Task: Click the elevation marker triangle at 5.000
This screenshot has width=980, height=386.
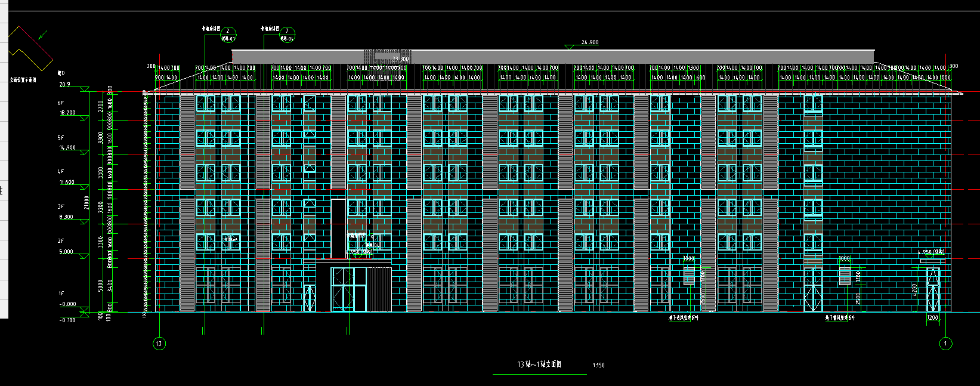Action: (x=84, y=257)
